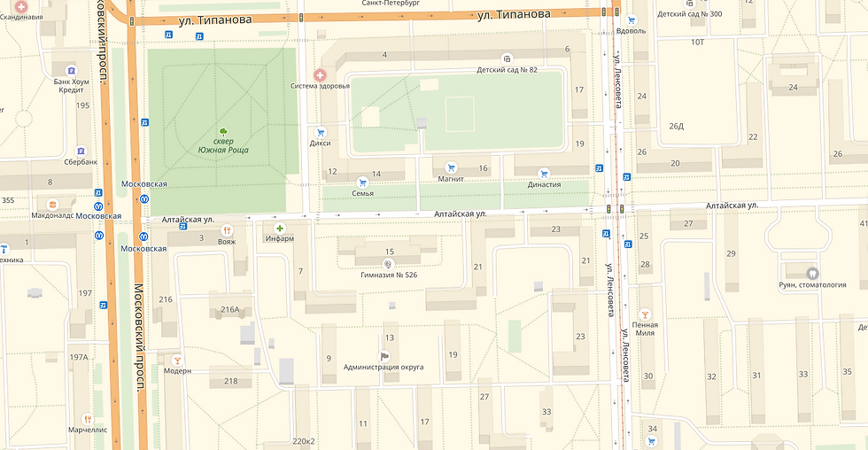The width and height of the screenshot is (868, 450).
Task: Click building number 14 near Семья
Action: [376, 174]
